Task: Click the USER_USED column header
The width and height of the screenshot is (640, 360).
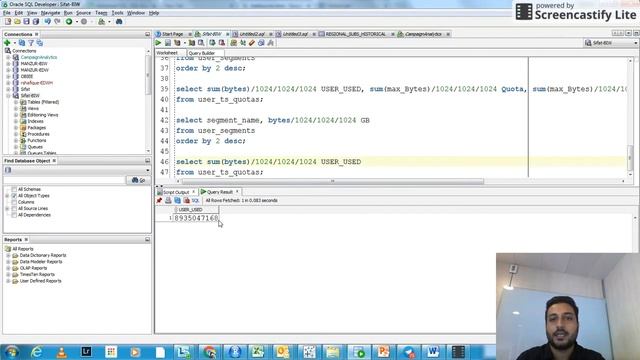Action: [196, 209]
